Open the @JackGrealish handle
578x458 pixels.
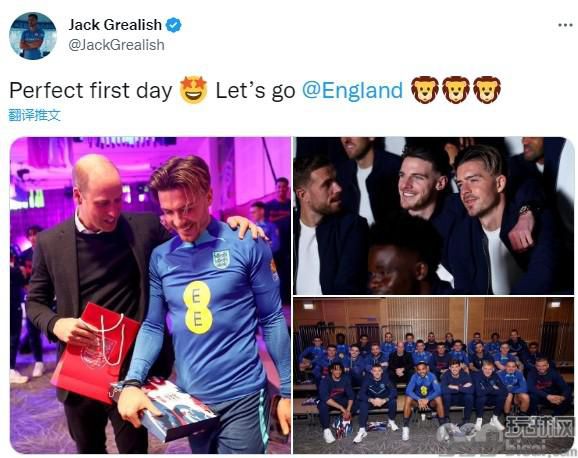[116, 45]
